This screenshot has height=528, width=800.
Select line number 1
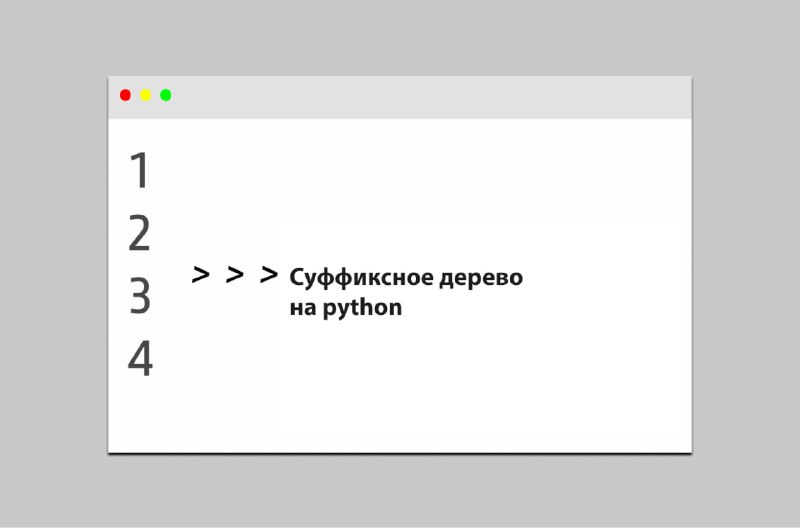[x=139, y=170]
